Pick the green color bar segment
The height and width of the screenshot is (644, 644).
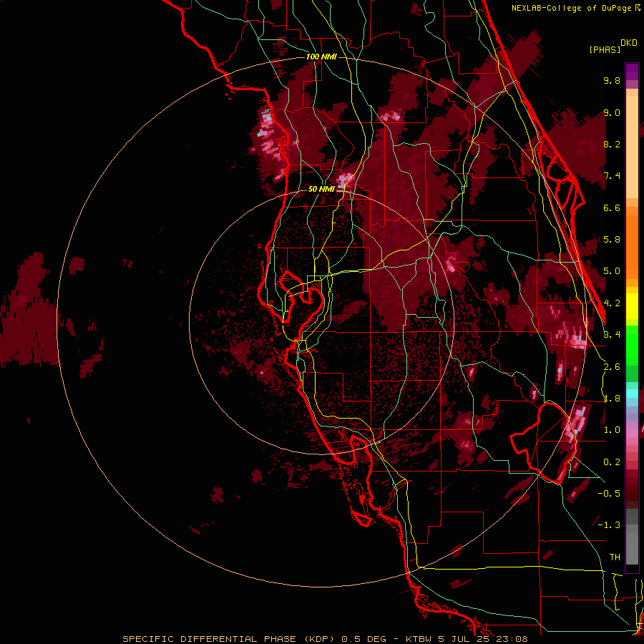pos(632,346)
